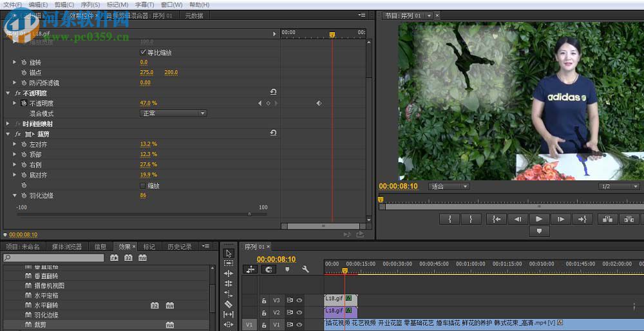Screen dimensions: 644x331
Task: Open the 适合 zoom level dropdown
Action: (449, 187)
